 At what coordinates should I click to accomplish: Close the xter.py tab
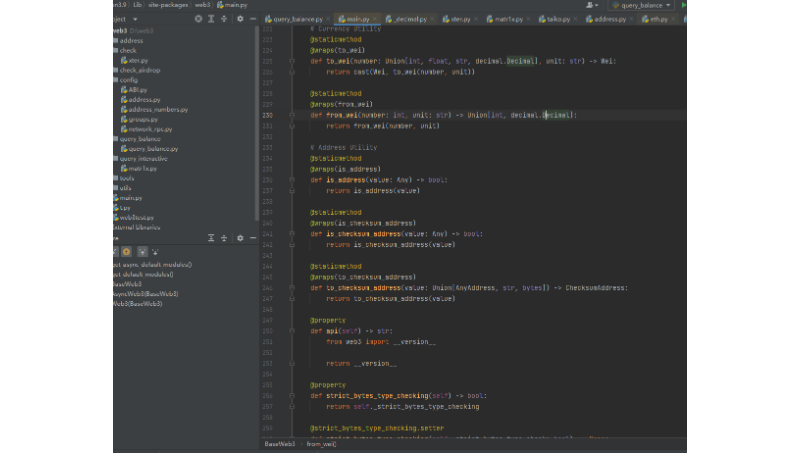tap(476, 19)
